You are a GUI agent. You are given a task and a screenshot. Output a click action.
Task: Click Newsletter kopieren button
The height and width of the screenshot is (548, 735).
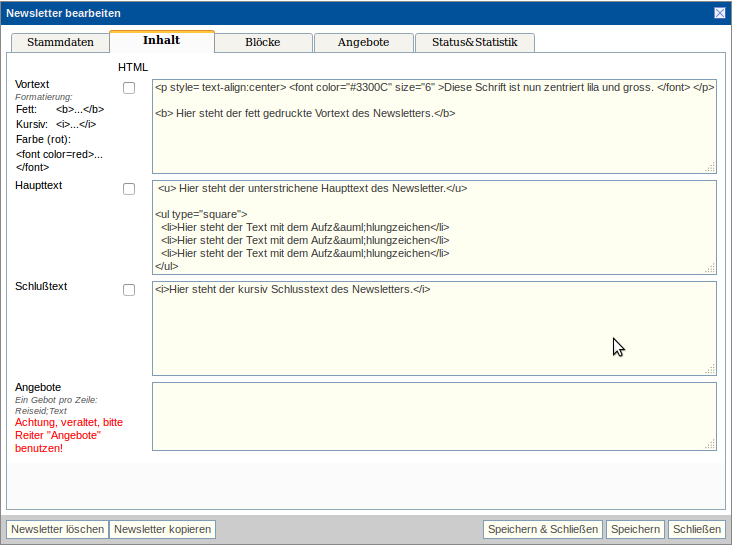162,529
